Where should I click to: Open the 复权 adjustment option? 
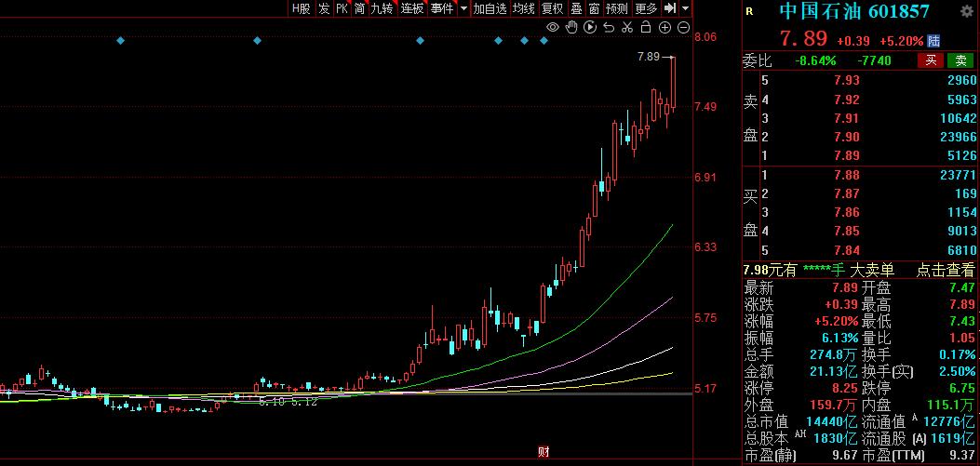click(552, 8)
